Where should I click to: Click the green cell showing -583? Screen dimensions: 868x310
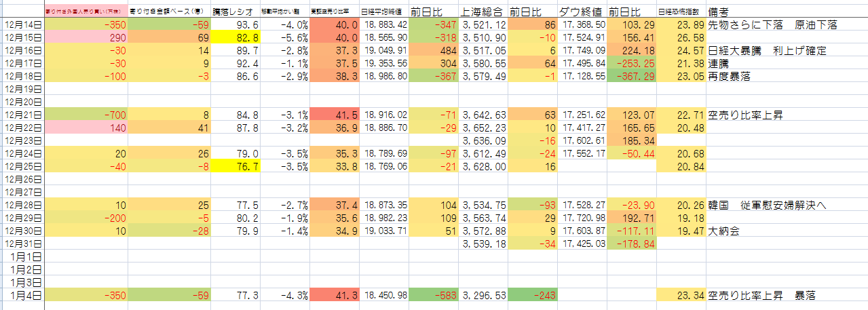pos(434,296)
